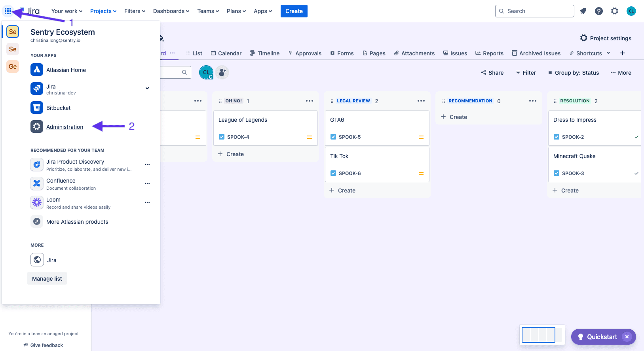The image size is (644, 351).
Task: Open the Projects dropdown menu
Action: tap(103, 11)
